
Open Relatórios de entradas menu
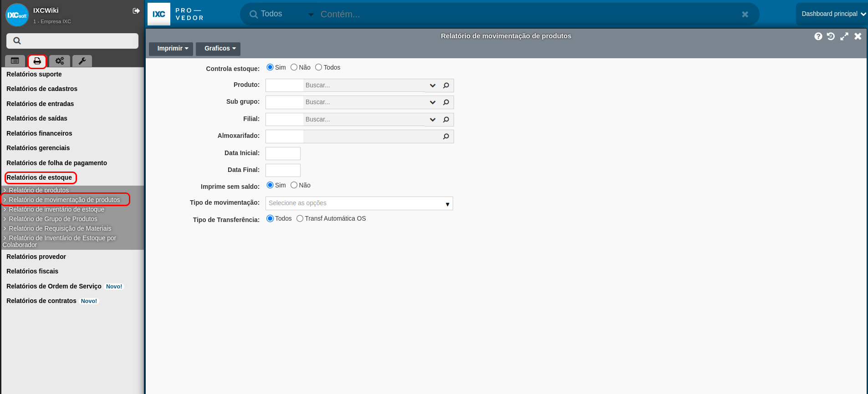click(x=40, y=104)
